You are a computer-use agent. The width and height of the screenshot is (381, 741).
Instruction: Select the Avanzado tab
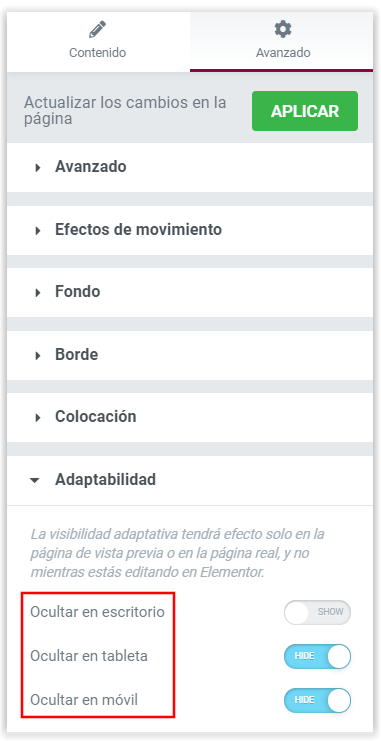point(282,42)
